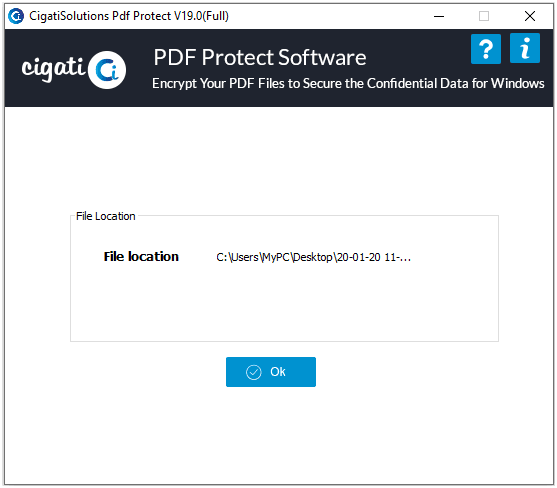Open the info 'i' icon in the header

pos(525,48)
